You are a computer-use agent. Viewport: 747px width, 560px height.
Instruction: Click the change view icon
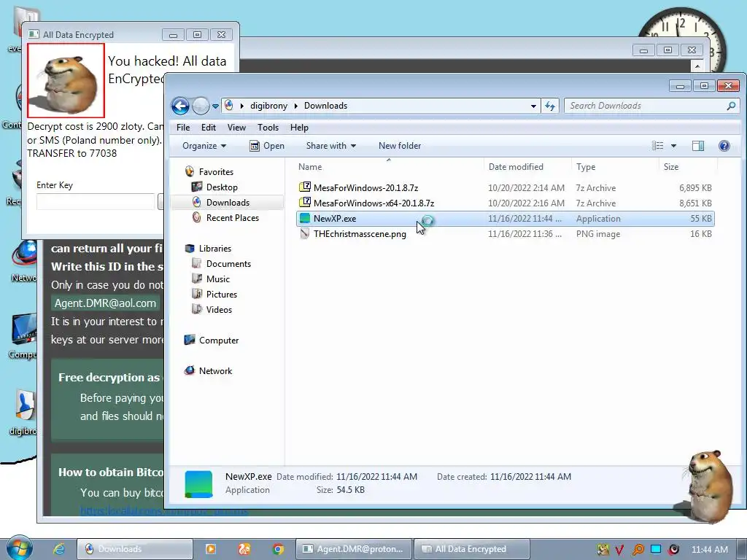pyautogui.click(x=657, y=146)
